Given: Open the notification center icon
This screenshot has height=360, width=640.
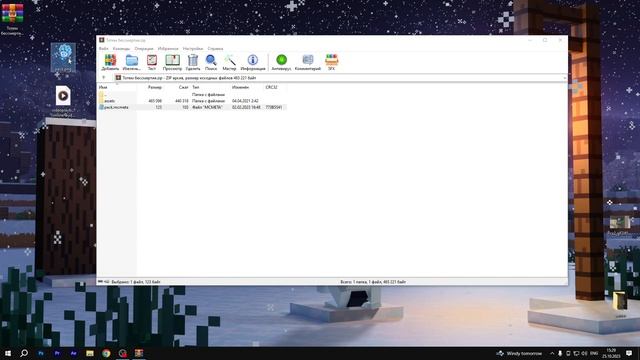Looking at the screenshot, I should tap(629, 353).
